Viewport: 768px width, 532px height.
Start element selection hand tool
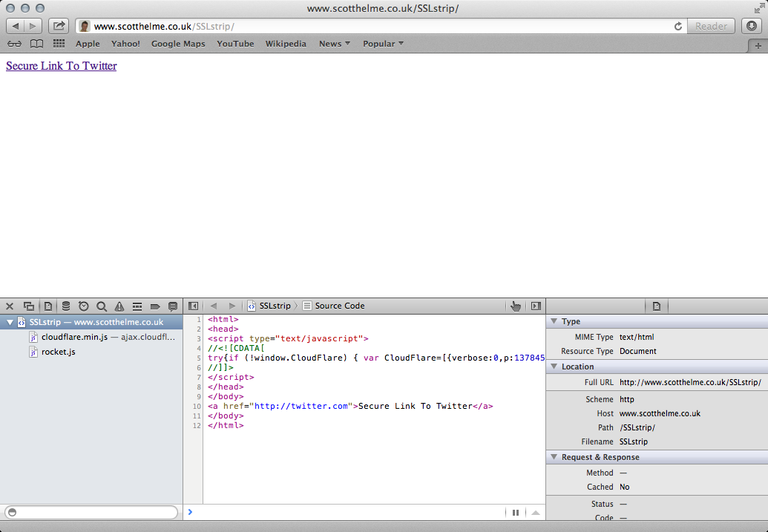pyautogui.click(x=515, y=306)
